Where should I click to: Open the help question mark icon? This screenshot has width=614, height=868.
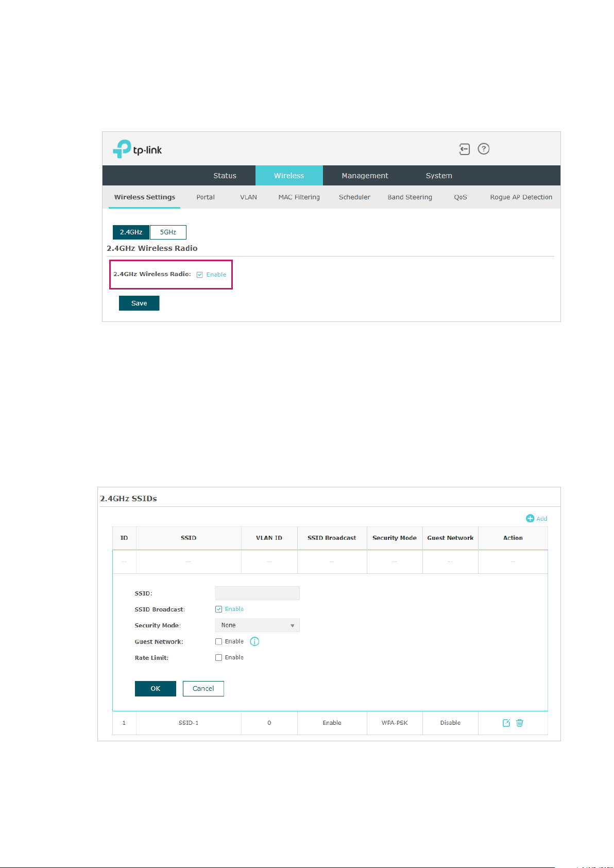[x=484, y=149]
